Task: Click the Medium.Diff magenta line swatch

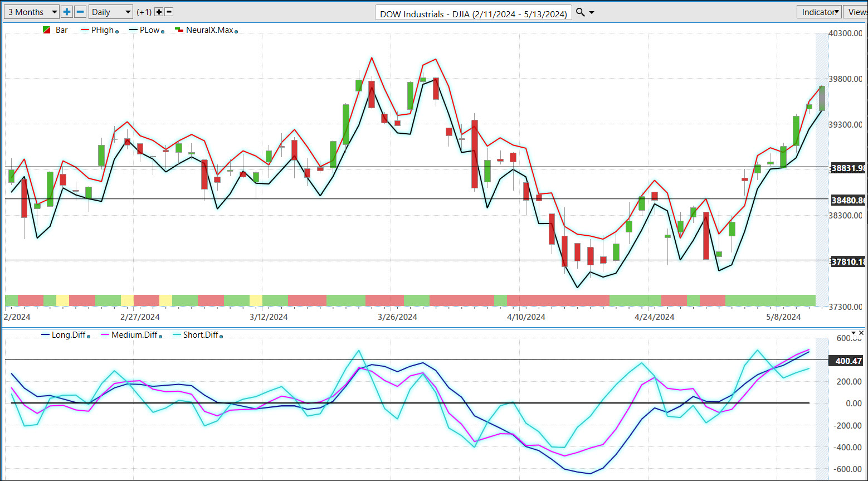Action: point(105,335)
